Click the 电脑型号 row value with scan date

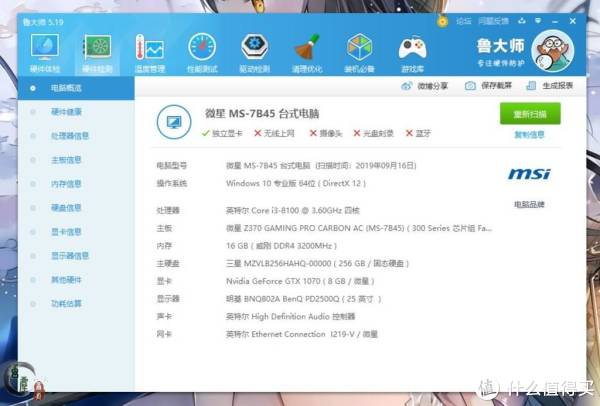pos(321,166)
